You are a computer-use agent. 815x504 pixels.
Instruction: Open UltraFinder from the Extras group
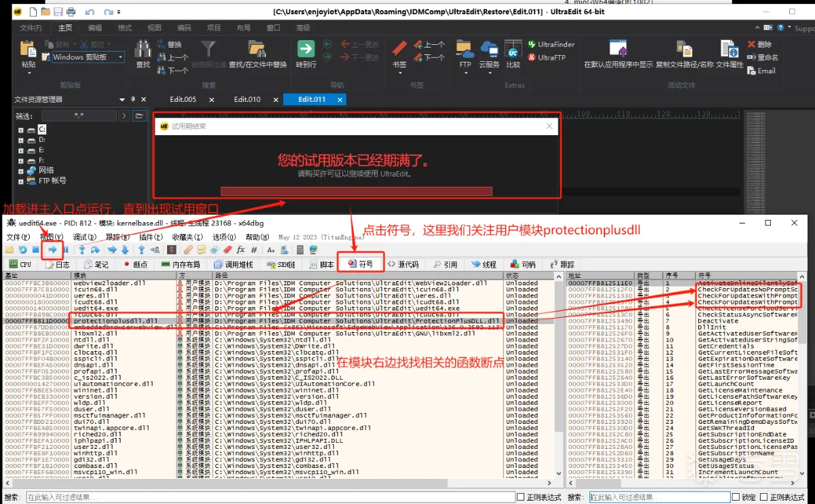[x=551, y=44]
